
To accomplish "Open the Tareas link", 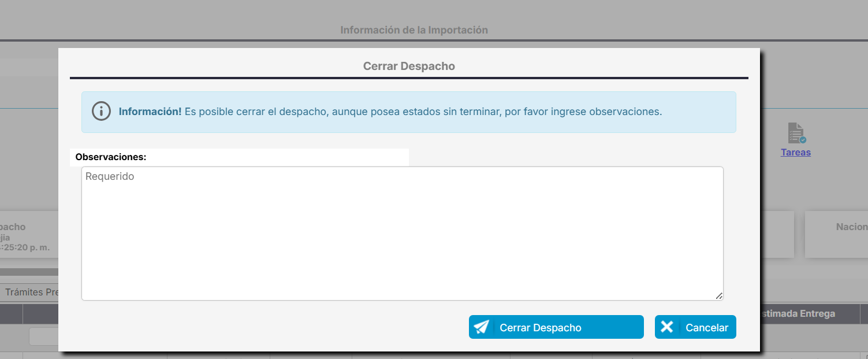I will (795, 153).
